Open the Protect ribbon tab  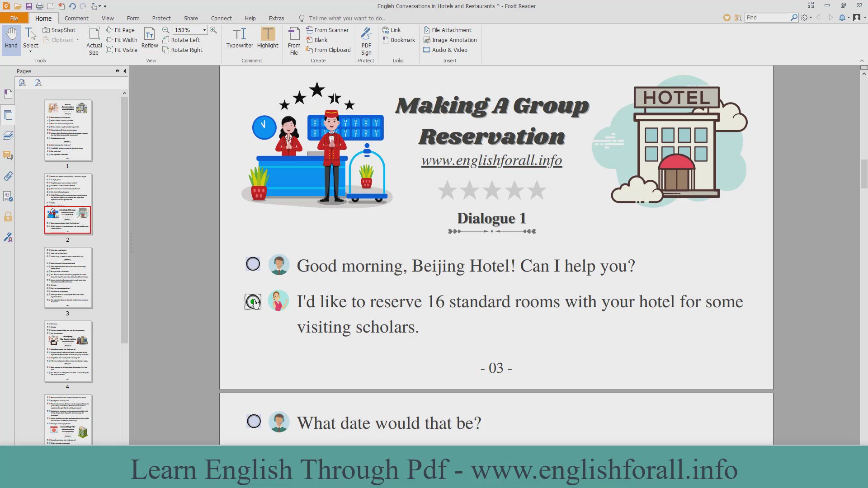point(161,18)
